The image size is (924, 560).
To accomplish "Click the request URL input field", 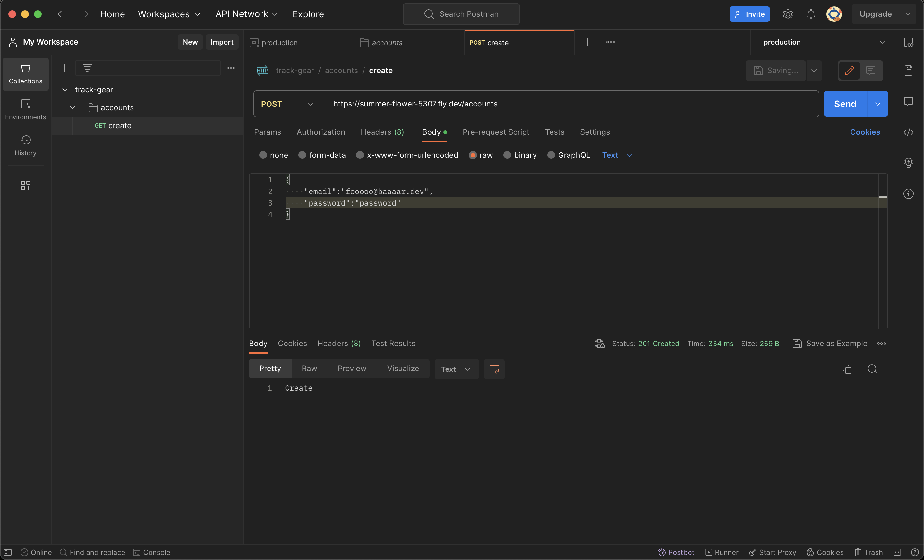I will tap(571, 104).
